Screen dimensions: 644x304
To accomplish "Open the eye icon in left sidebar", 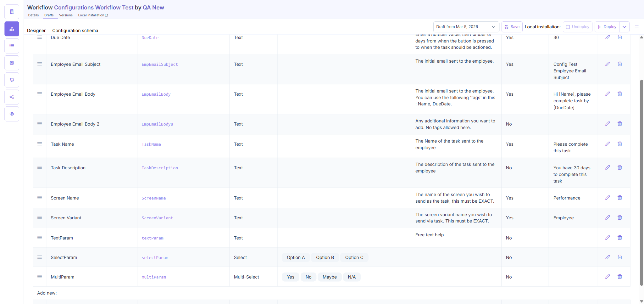I will coord(12,114).
